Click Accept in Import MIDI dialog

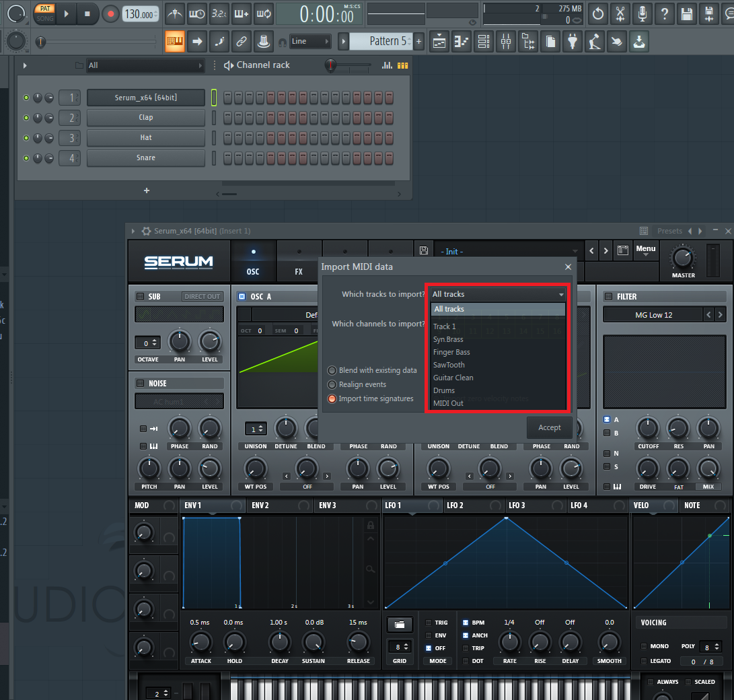(550, 427)
